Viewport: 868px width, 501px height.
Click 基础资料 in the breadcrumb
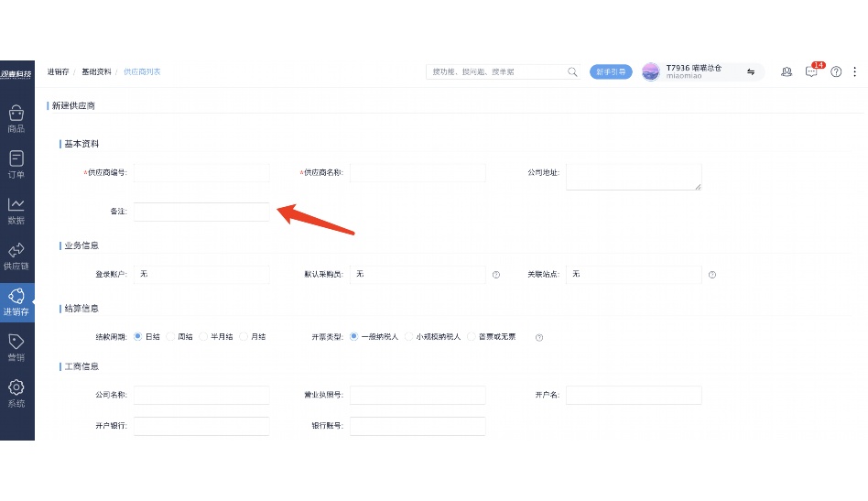[x=96, y=71]
